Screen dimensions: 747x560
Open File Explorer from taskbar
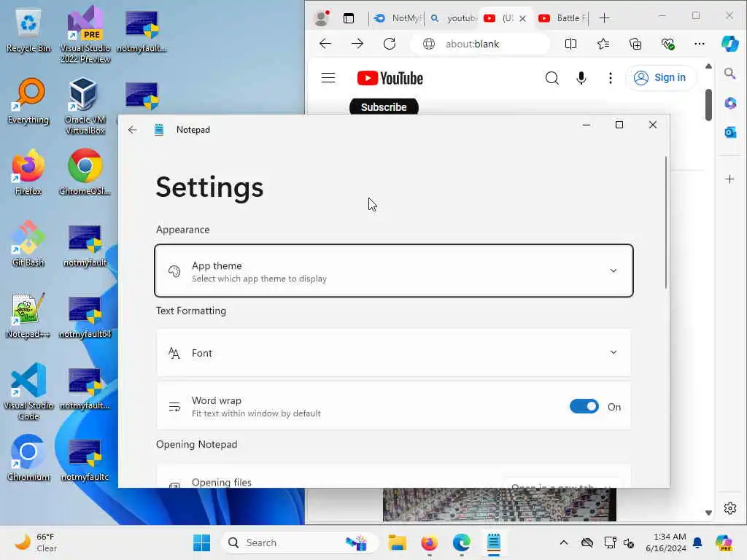point(397,542)
